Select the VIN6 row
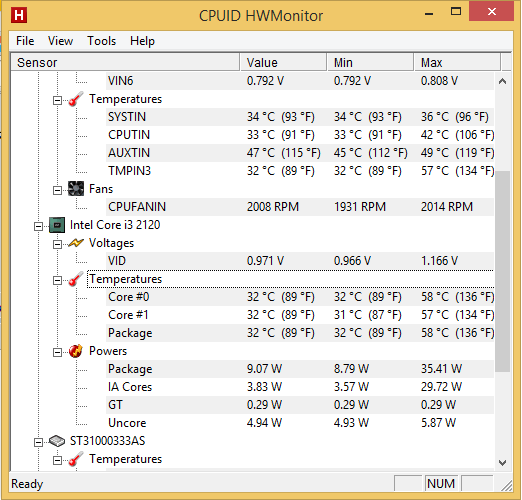Screen dimensions: 522x500 point(300,81)
